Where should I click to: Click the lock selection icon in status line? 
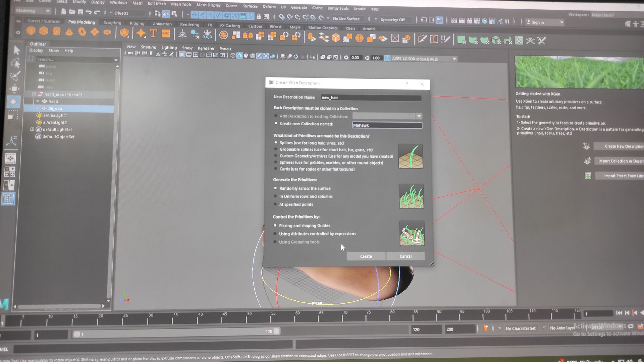pyautogui.click(x=259, y=16)
